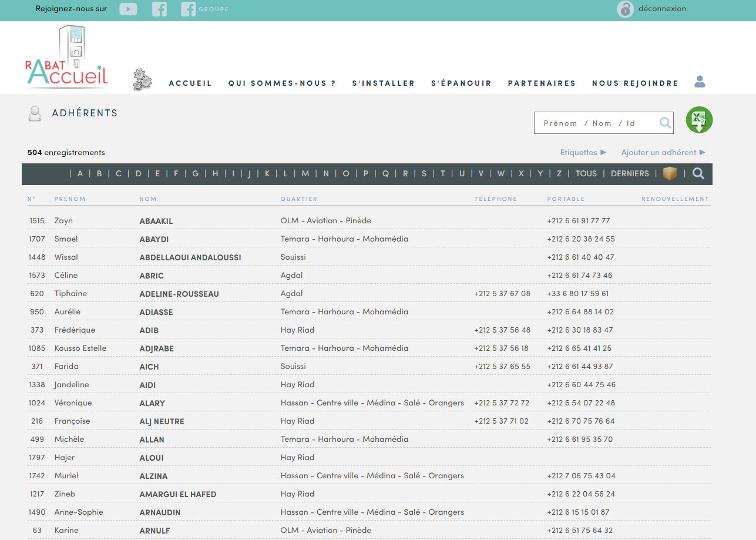Click the padlock déconnexion icon

click(625, 9)
